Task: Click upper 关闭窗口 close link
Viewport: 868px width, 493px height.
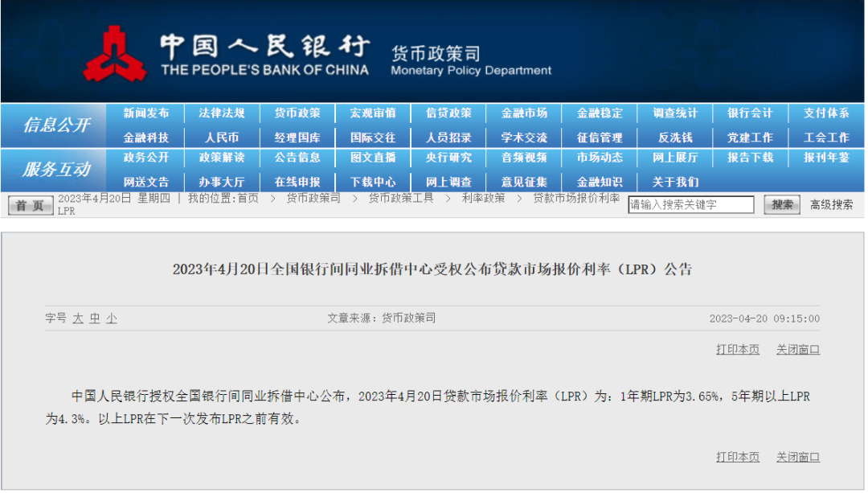Action: [x=798, y=350]
